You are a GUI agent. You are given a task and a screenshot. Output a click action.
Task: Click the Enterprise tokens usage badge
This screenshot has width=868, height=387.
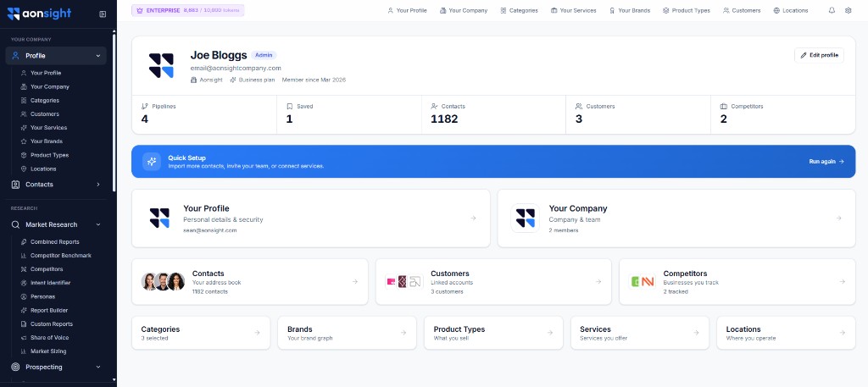[x=187, y=10]
